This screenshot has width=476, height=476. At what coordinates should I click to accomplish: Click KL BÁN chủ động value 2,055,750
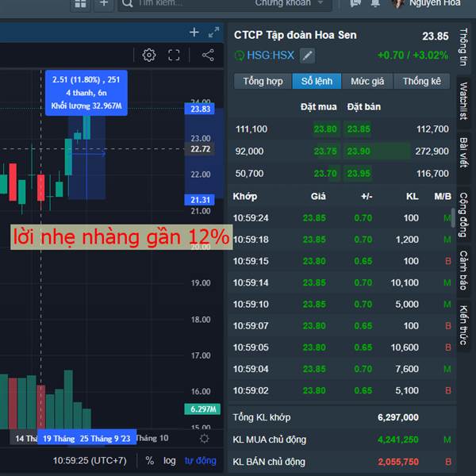point(398,462)
